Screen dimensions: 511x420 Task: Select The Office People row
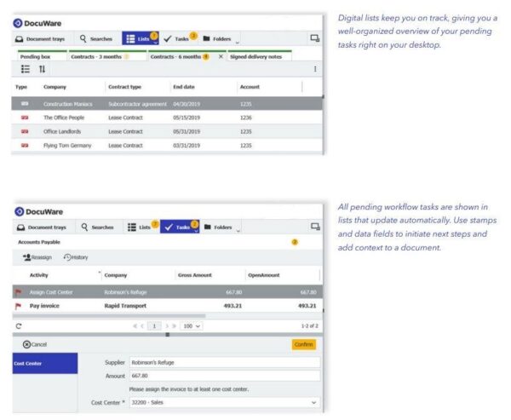pyautogui.click(x=167, y=118)
